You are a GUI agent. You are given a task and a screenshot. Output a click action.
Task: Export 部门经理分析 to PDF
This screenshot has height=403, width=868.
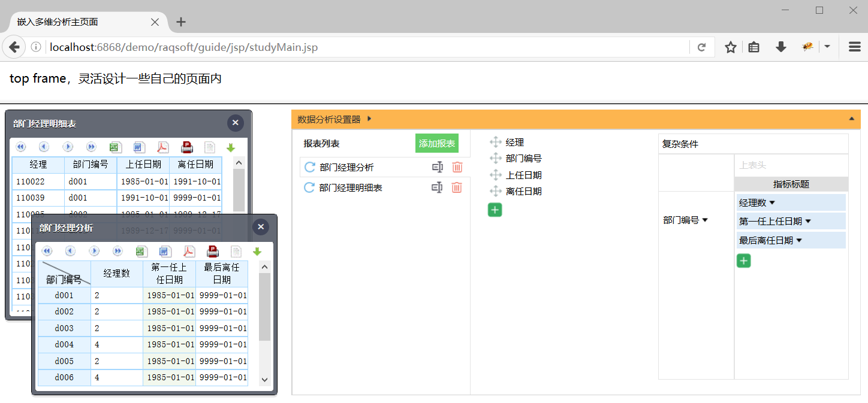[x=189, y=251]
